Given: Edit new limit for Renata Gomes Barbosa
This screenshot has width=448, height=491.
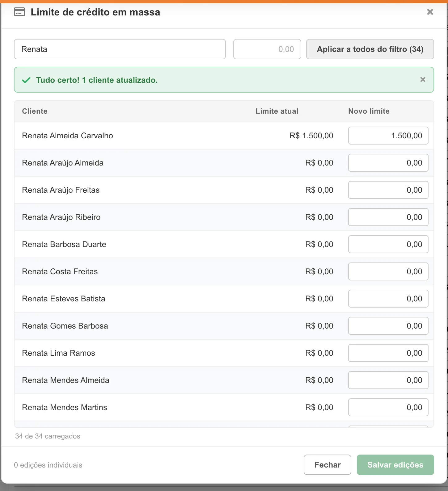Looking at the screenshot, I should pyautogui.click(x=388, y=326).
